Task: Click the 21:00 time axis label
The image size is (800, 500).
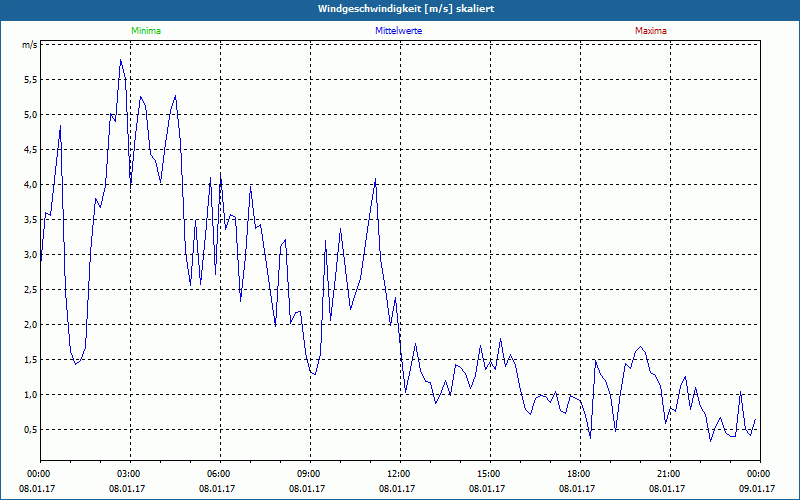Action: 670,474
